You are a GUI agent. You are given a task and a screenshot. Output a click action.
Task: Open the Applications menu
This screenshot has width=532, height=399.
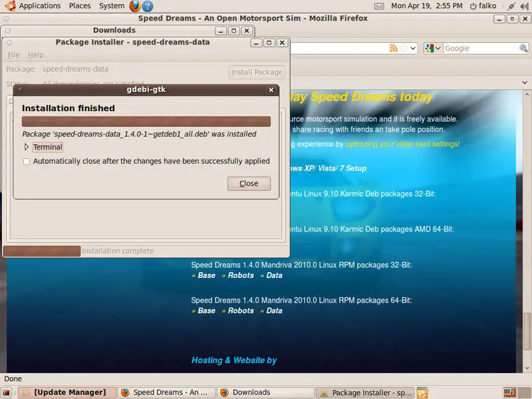click(x=40, y=6)
